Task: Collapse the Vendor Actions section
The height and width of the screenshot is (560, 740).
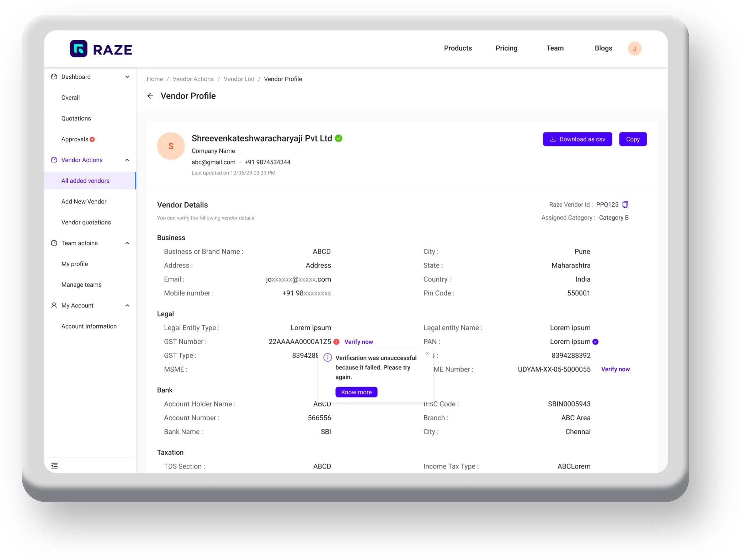Action: click(127, 160)
